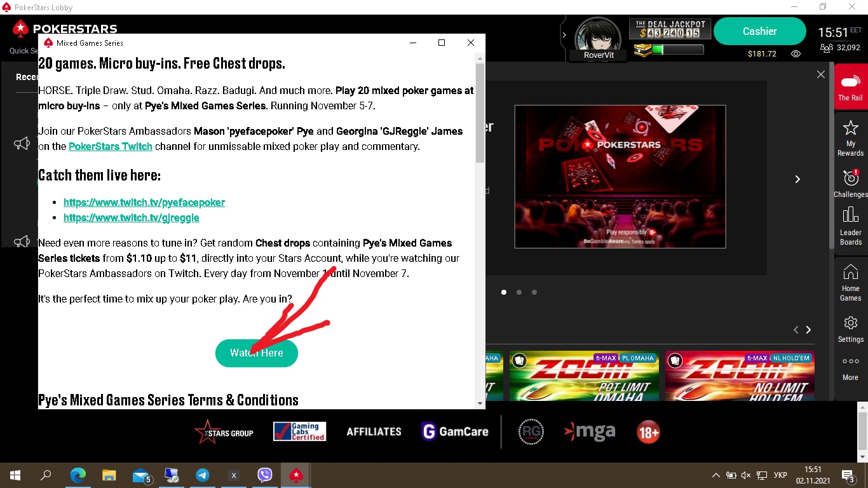Open the Affiliates footer link
Viewport: 868px width, 488px height.
tap(374, 431)
